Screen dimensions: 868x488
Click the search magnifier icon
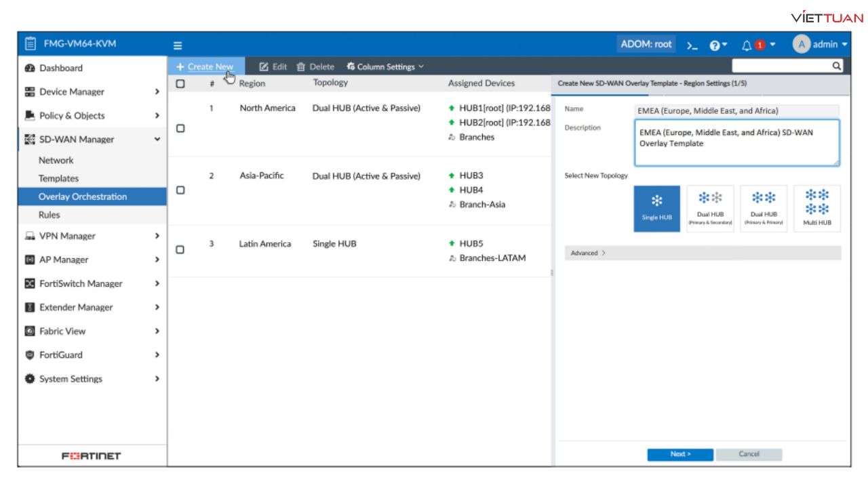tap(837, 66)
